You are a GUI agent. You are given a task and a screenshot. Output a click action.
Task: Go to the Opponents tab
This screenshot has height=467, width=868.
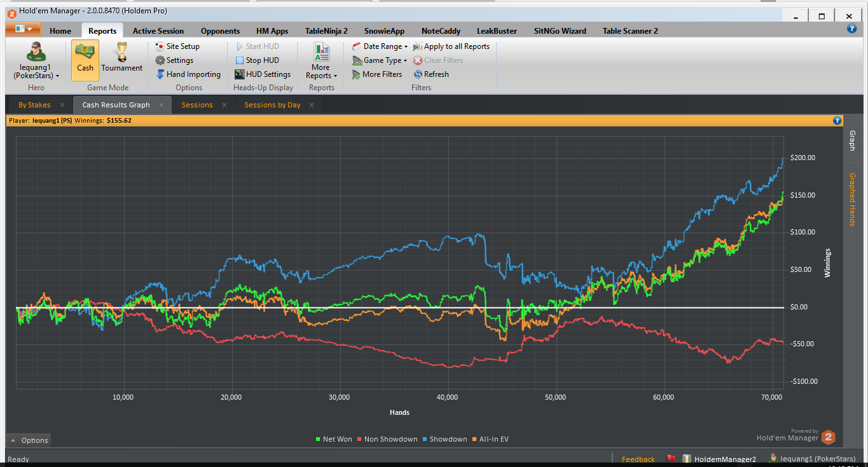pyautogui.click(x=220, y=30)
